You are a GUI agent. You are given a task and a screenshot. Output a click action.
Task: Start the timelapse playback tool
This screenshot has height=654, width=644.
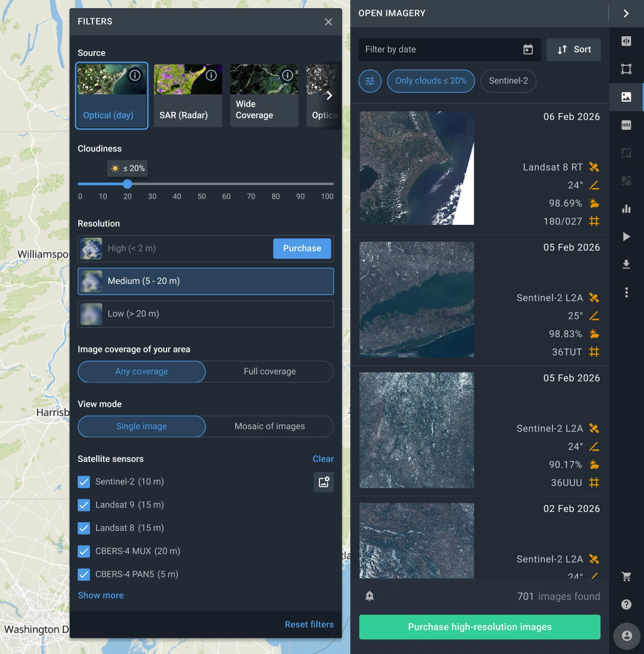[x=627, y=237]
